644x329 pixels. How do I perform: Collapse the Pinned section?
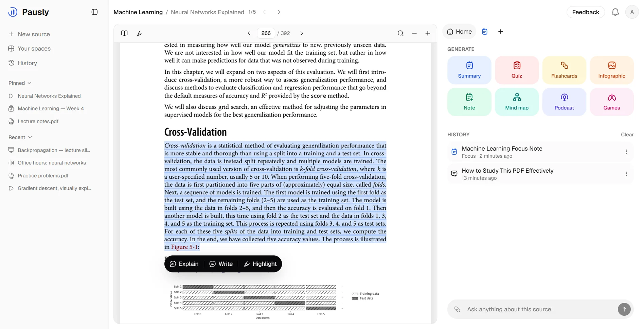[x=20, y=83]
